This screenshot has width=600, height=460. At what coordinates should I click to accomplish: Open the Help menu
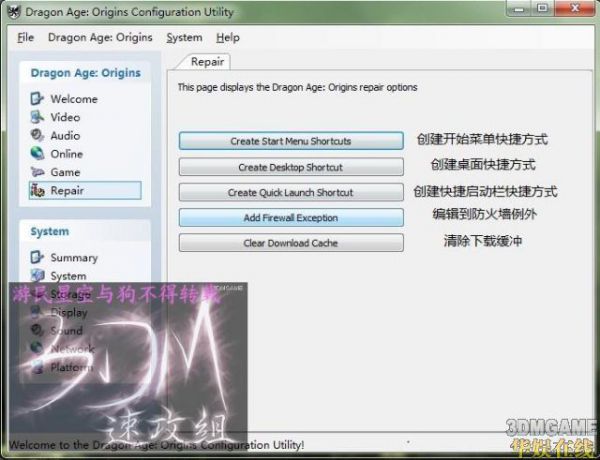[228, 38]
